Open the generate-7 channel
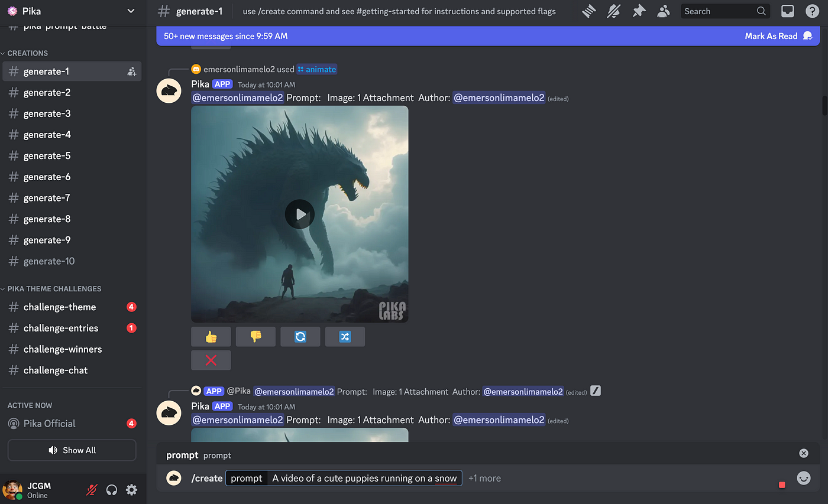The height and width of the screenshot is (504, 828). (x=72, y=198)
